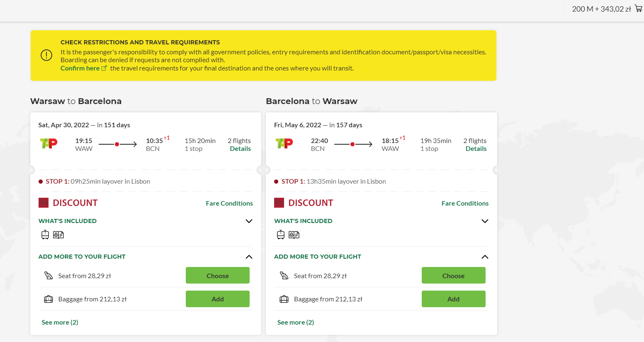The width and height of the screenshot is (644, 342).
Task: Click the seat icon in outbound flight extras
Action: click(x=49, y=276)
